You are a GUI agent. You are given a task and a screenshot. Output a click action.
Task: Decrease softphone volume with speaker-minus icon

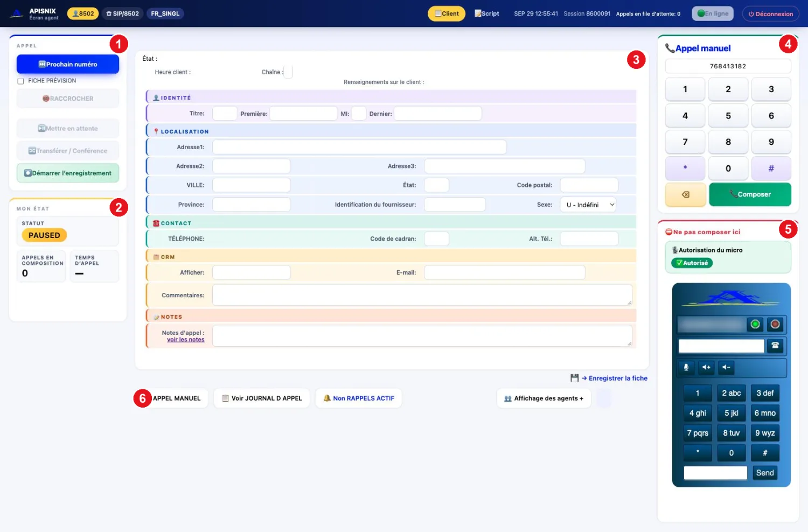(726, 367)
